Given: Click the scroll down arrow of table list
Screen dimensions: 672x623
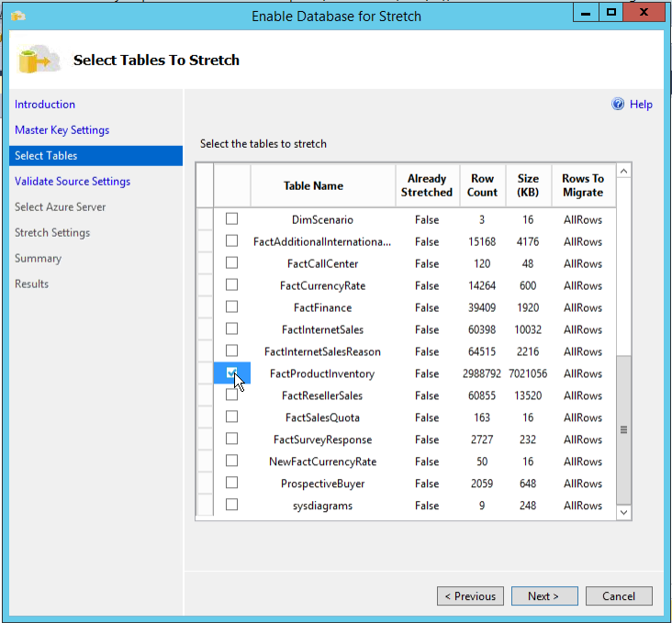Looking at the screenshot, I should tap(623, 513).
